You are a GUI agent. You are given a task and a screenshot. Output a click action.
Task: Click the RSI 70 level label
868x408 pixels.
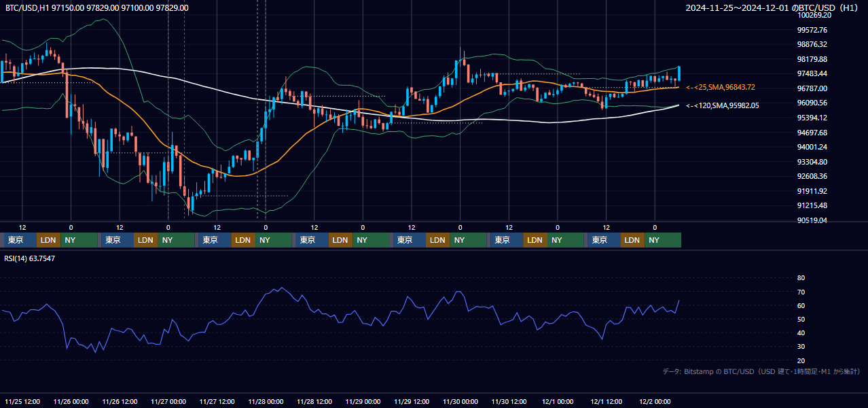[801, 292]
